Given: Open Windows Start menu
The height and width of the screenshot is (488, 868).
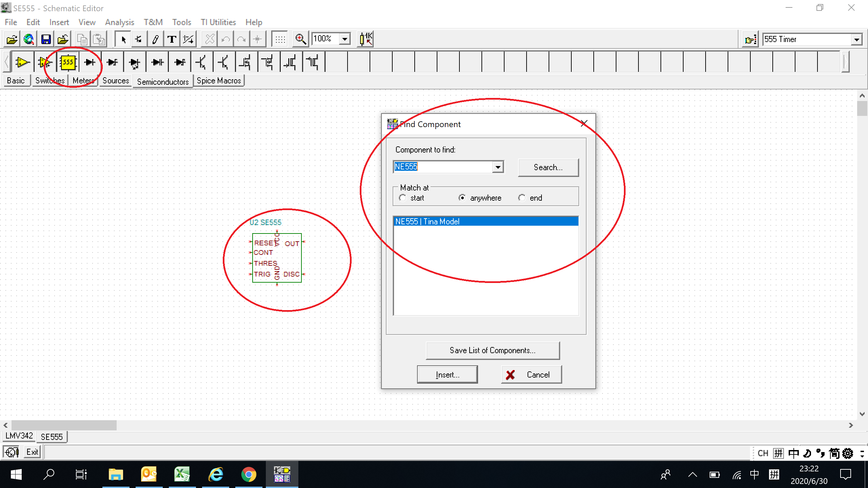Looking at the screenshot, I should 16,474.
